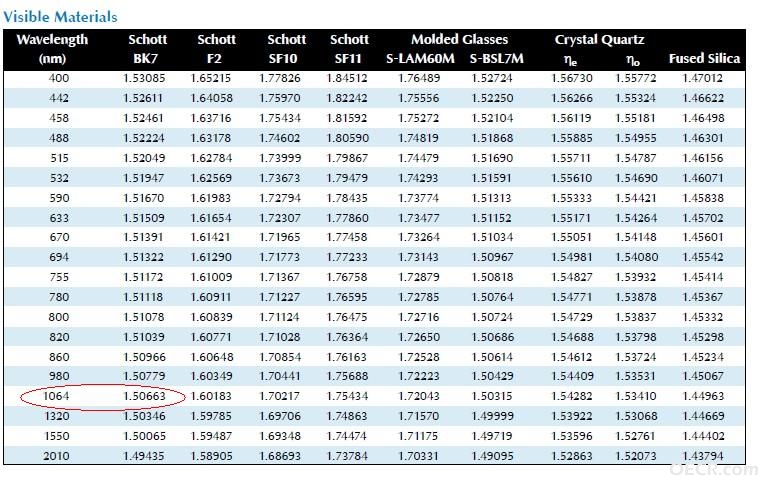Click wavelength cell "1320"
The image size is (770, 484).
pyautogui.click(x=56, y=416)
